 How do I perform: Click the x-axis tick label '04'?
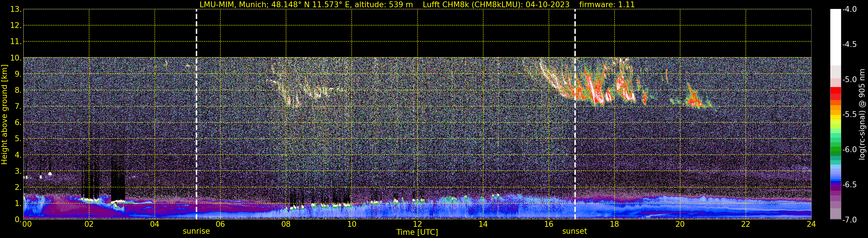pos(155,224)
